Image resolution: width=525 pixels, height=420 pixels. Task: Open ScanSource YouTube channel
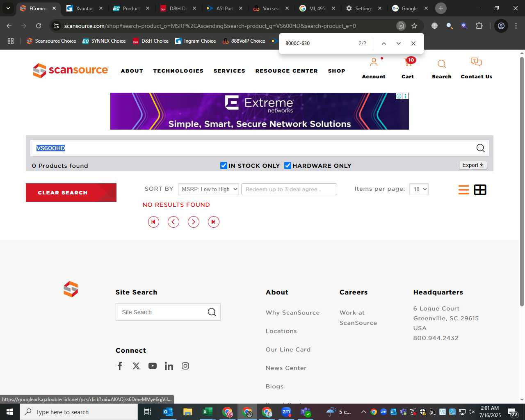click(153, 366)
